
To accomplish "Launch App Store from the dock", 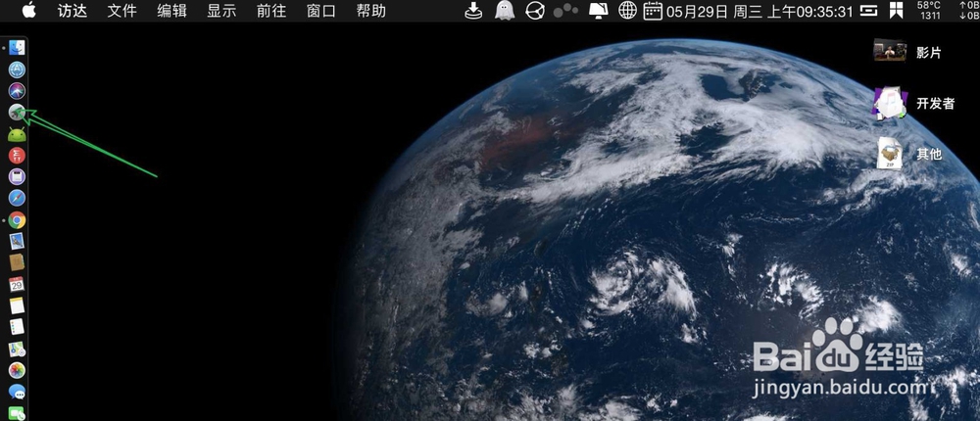I will click(17, 70).
